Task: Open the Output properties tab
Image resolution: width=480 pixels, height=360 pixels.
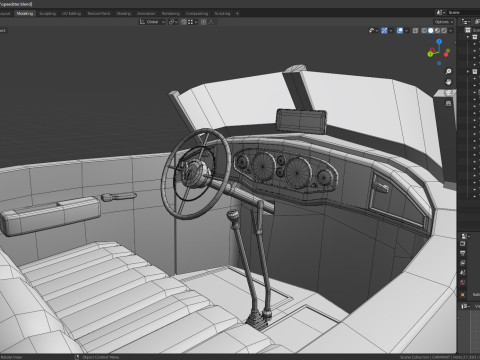Action: (x=463, y=254)
